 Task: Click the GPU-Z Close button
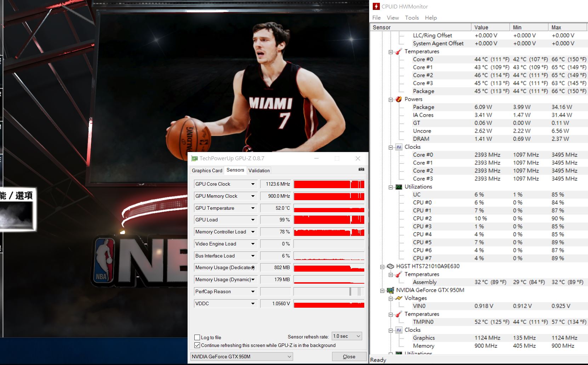tap(349, 357)
